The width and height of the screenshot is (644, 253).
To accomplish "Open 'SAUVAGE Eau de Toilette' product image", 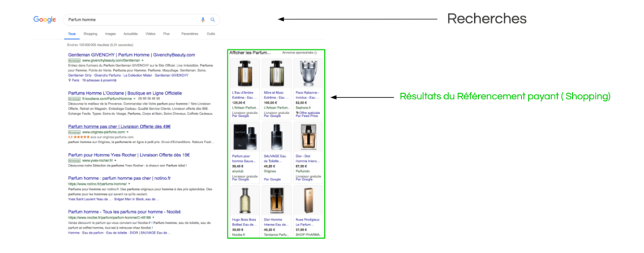I will click(276, 137).
